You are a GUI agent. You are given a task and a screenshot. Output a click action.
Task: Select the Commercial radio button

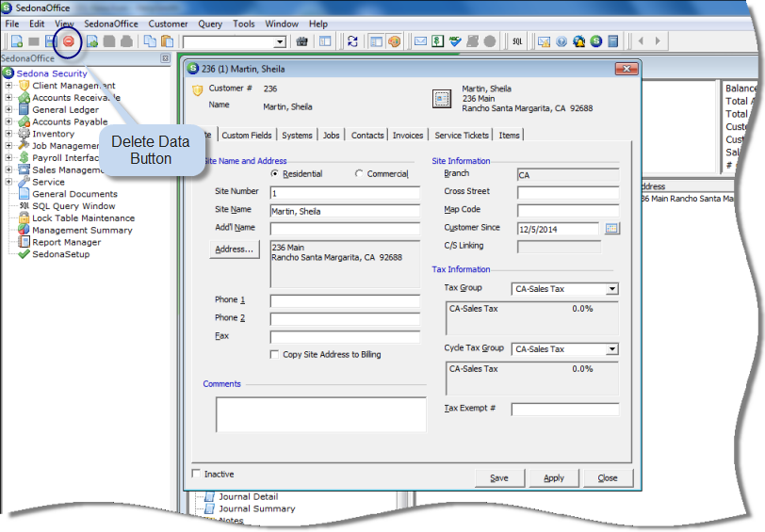click(x=359, y=173)
